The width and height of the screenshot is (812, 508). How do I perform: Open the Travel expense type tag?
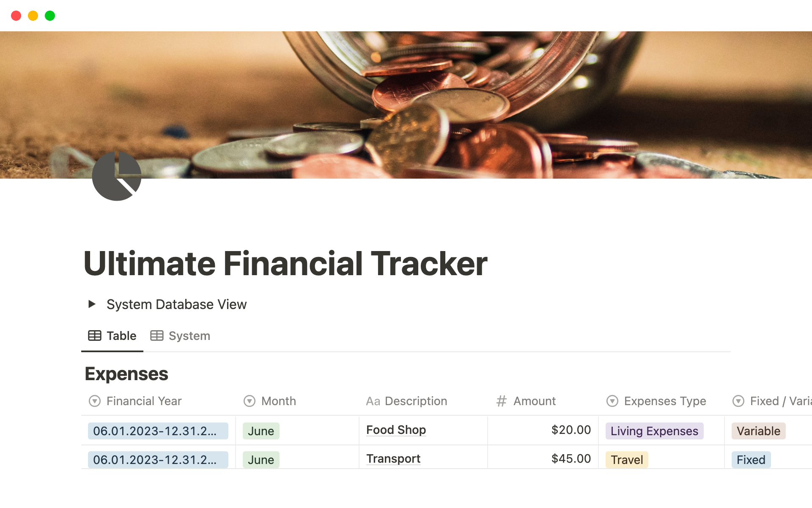tap(626, 460)
